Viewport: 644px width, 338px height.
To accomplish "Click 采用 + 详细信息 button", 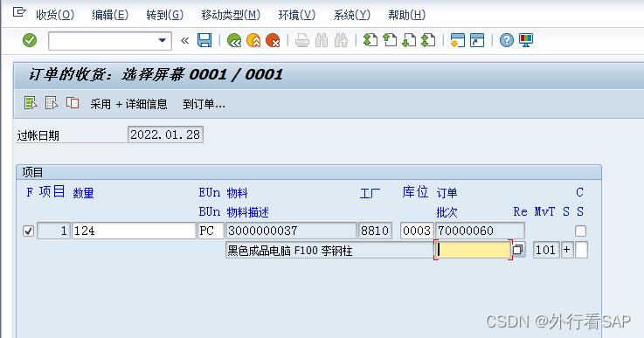I will [129, 104].
